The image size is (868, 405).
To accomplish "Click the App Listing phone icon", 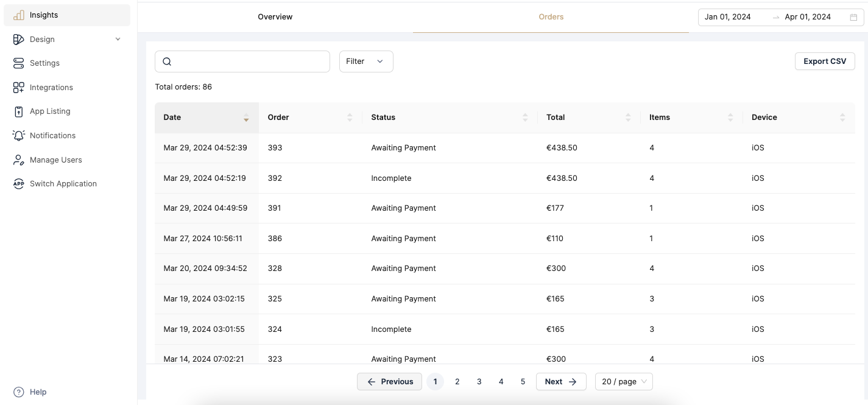I will pos(19,111).
